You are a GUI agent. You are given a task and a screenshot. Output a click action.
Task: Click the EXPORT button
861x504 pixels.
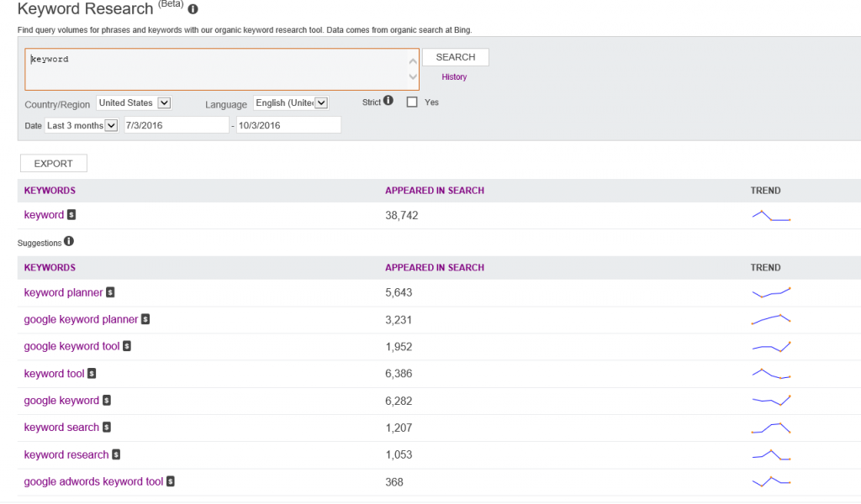[53, 164]
